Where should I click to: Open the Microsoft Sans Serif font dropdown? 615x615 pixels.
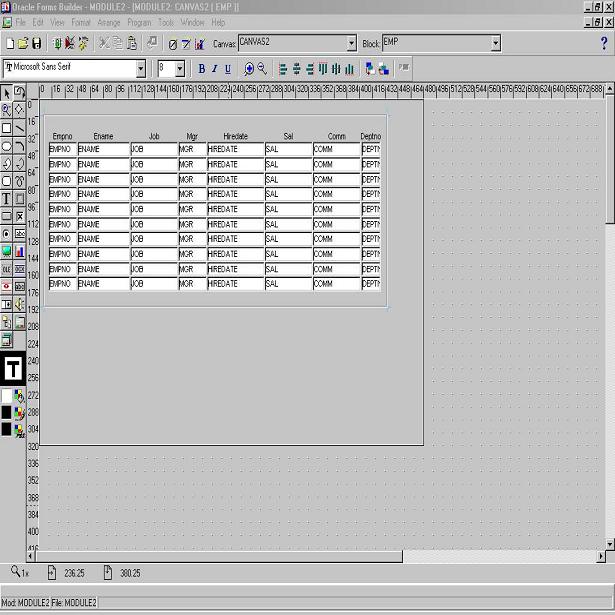click(141, 69)
